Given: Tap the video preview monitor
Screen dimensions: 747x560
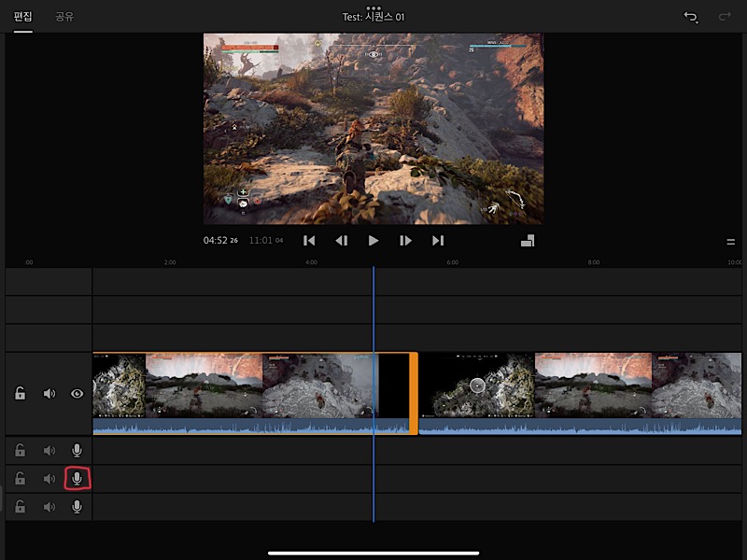Looking at the screenshot, I should tap(373, 129).
